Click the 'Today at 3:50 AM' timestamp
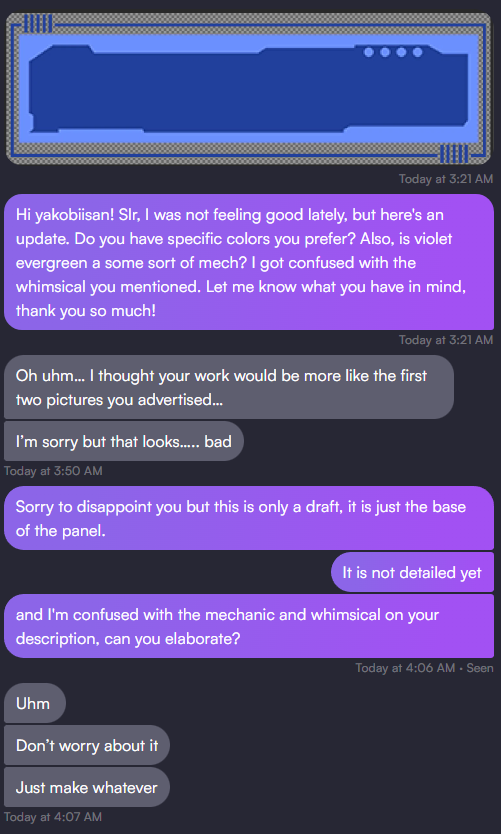Viewport: 501px width, 834px height. [53, 471]
